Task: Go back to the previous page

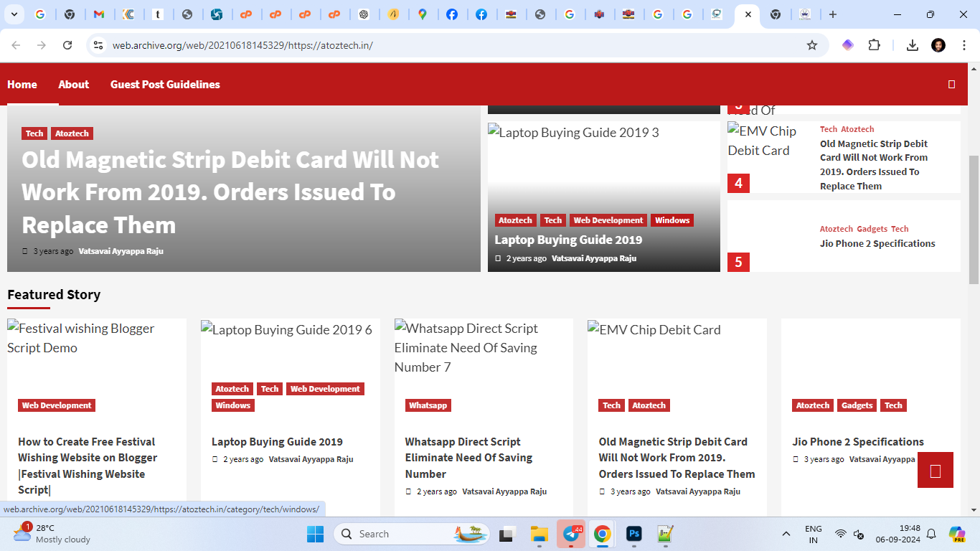Action: [x=16, y=45]
